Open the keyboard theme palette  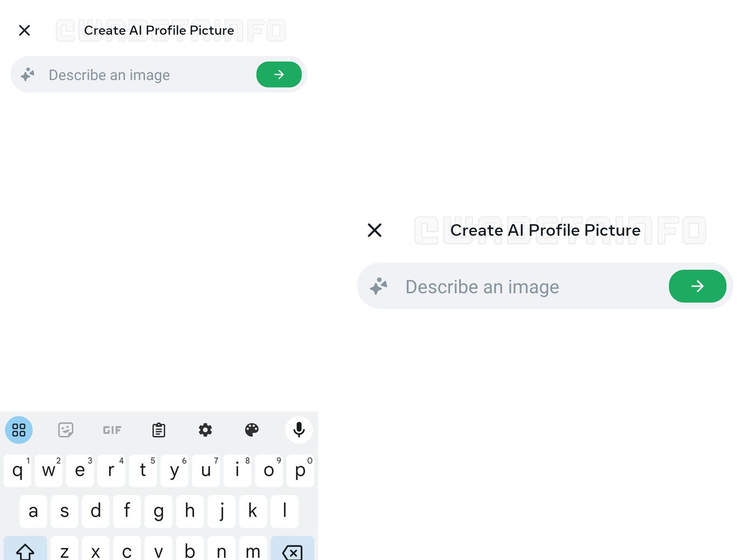[x=252, y=430]
